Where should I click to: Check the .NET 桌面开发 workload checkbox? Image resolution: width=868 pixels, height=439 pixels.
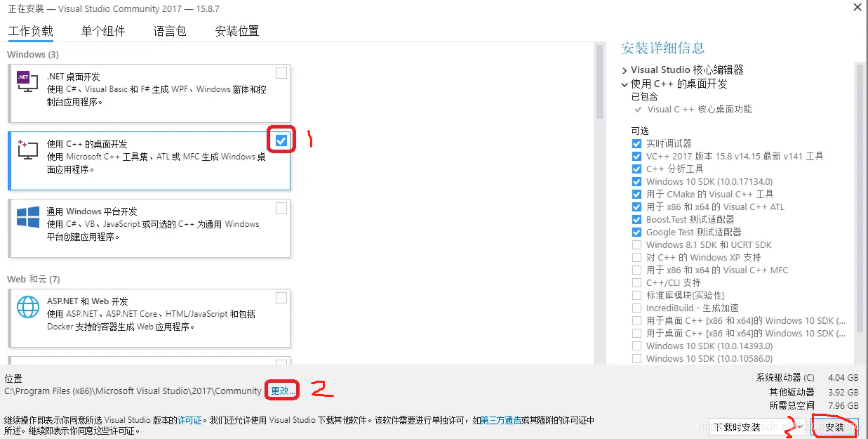(281, 73)
